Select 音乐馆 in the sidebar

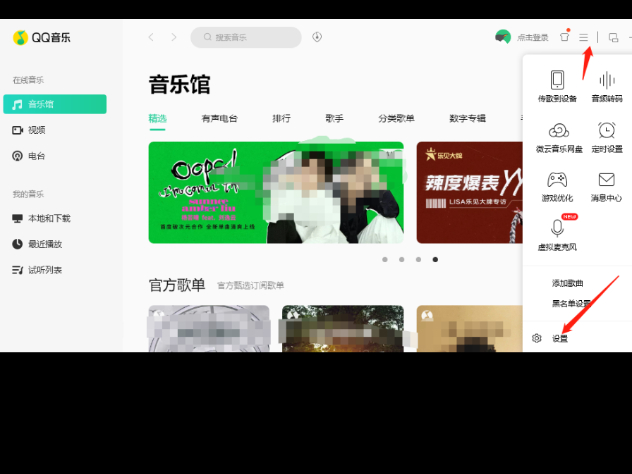pyautogui.click(x=55, y=104)
